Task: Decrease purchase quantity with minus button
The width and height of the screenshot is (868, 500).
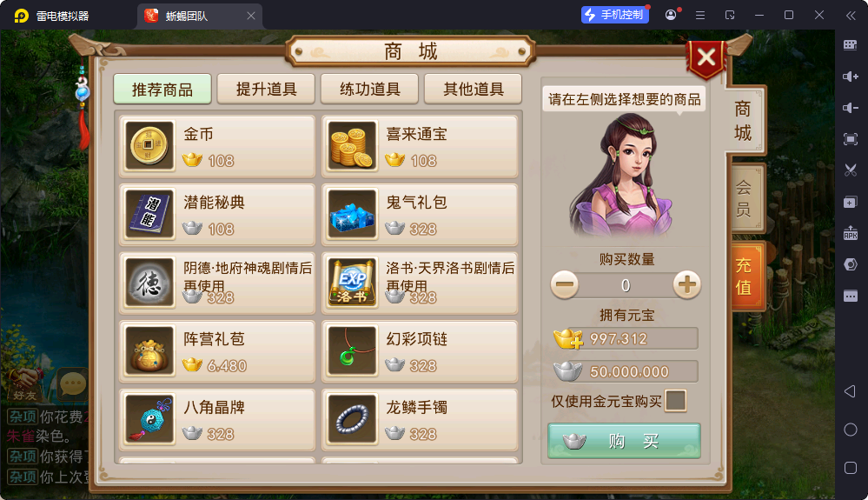Action: pos(565,285)
